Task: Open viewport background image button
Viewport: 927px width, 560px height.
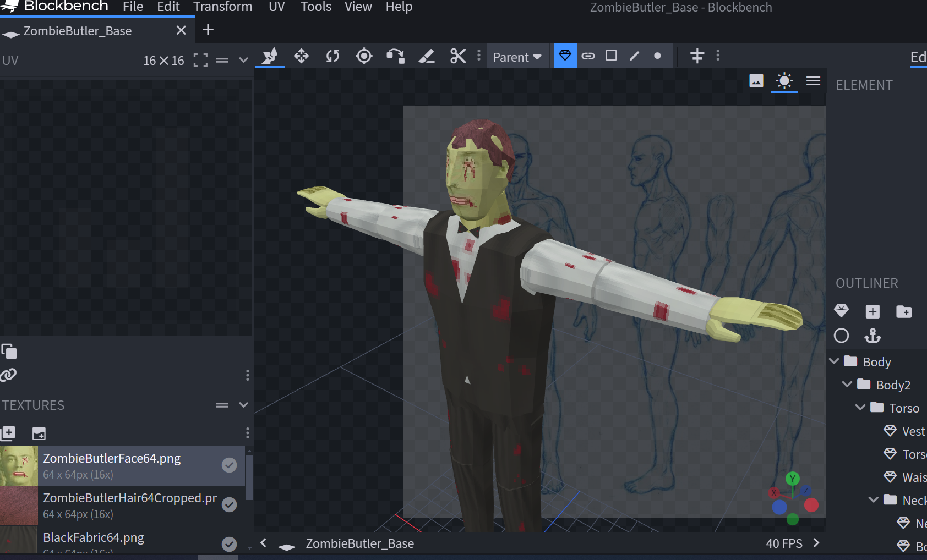Action: click(x=756, y=81)
